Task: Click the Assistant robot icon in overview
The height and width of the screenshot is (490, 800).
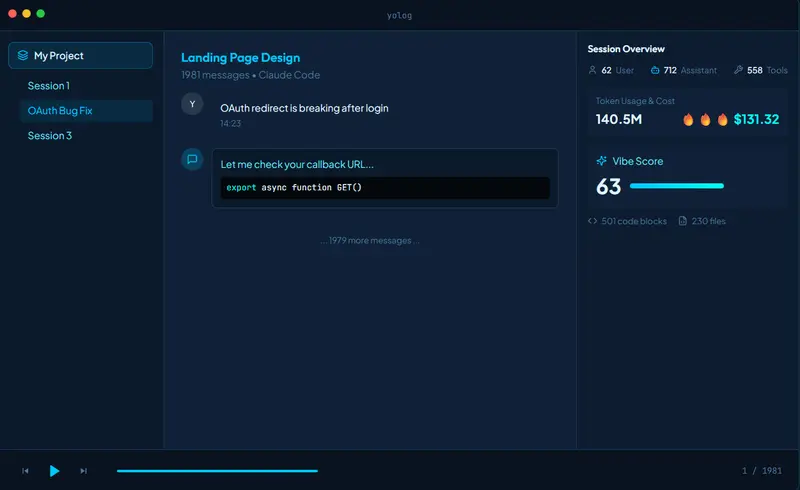Action: [x=655, y=71]
